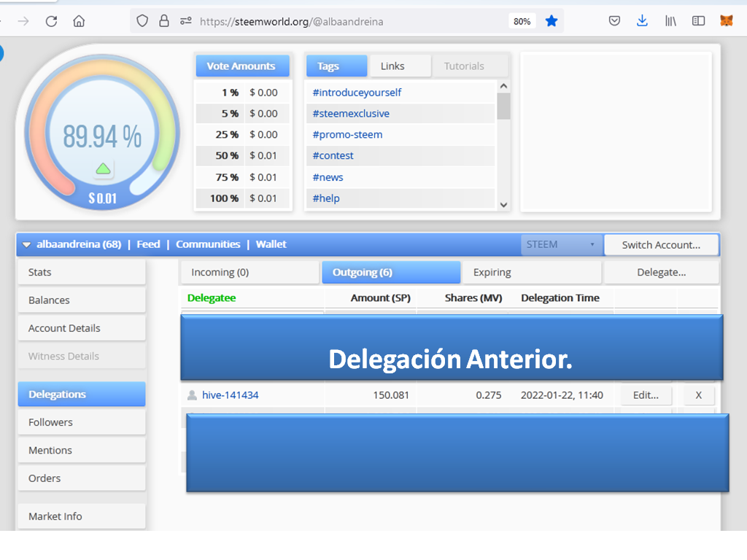Select the Delegations sidebar section
The image size is (747, 560).
(x=82, y=394)
